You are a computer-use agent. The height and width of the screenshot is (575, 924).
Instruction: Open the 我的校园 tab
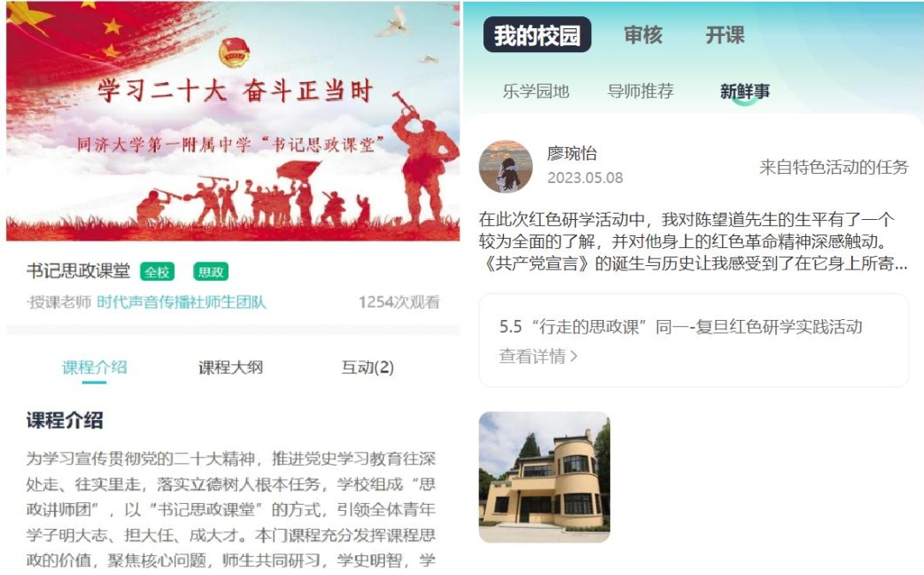[x=536, y=35]
